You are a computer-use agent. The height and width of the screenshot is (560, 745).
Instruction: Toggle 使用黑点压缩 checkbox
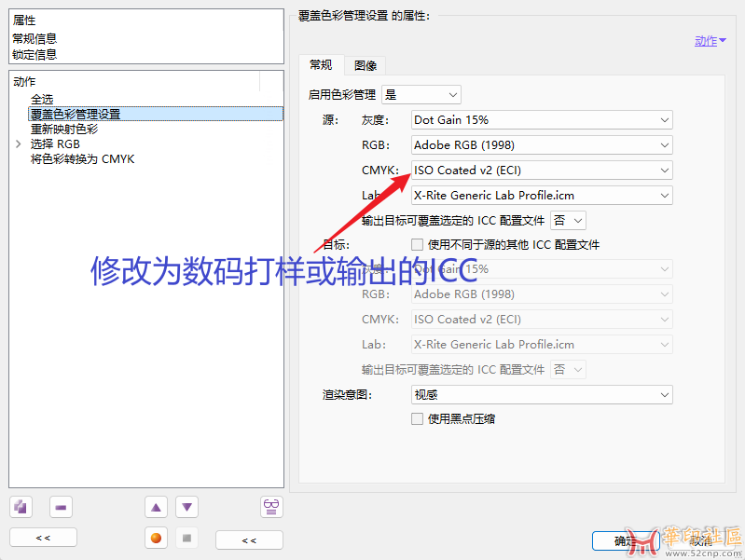coord(417,418)
